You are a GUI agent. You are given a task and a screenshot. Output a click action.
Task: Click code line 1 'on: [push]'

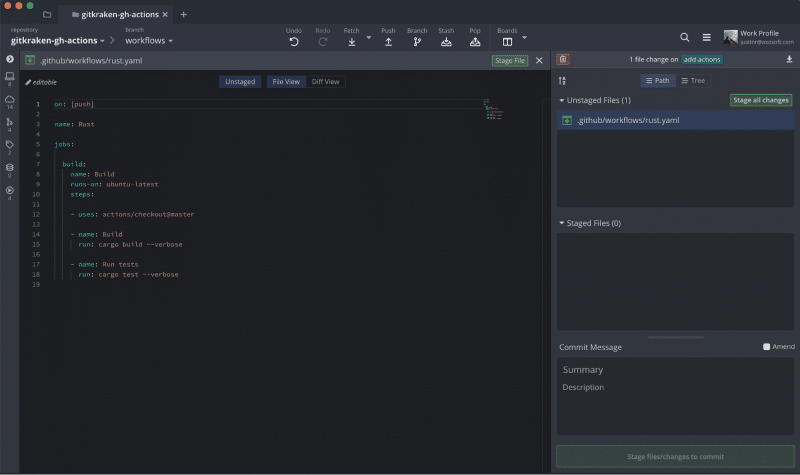coord(74,104)
